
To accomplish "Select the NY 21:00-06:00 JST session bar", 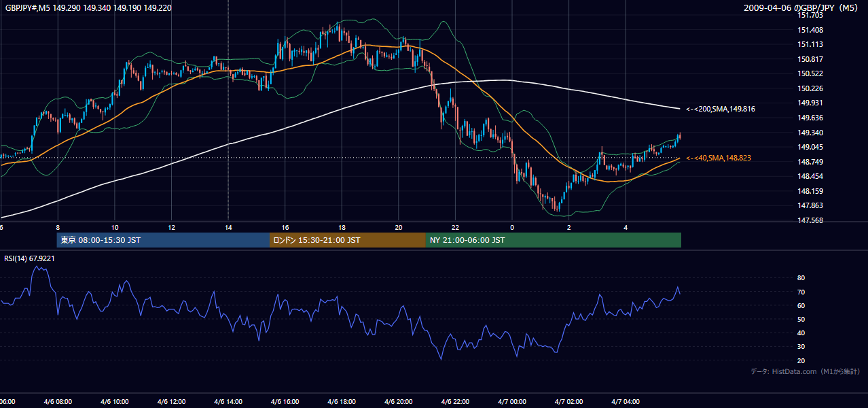I will [x=554, y=240].
